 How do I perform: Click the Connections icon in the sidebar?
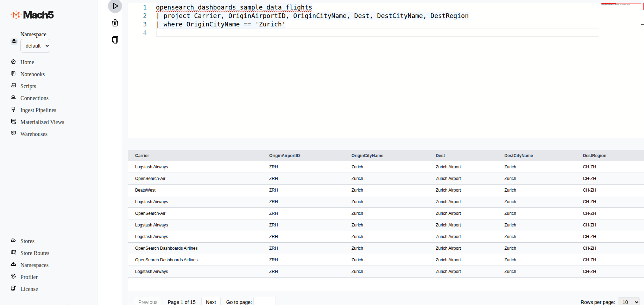[x=13, y=98]
